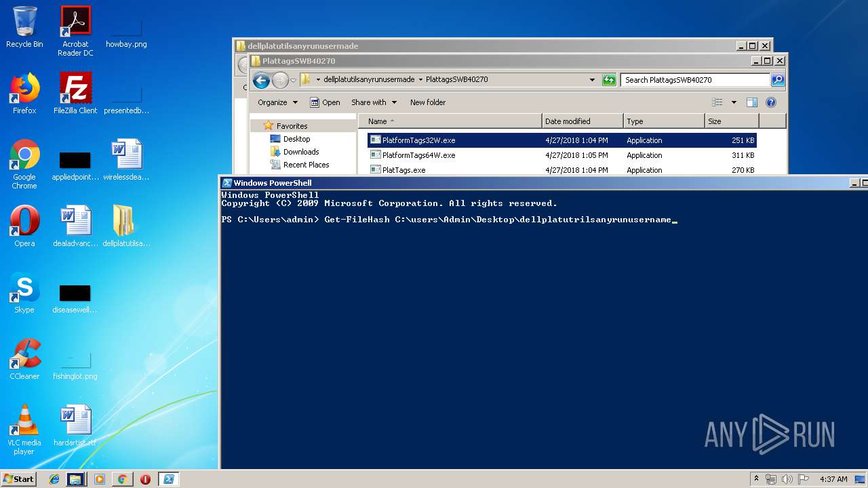Open Explorer help question-mark icon
The height and width of the screenshot is (488, 868).
click(x=770, y=102)
